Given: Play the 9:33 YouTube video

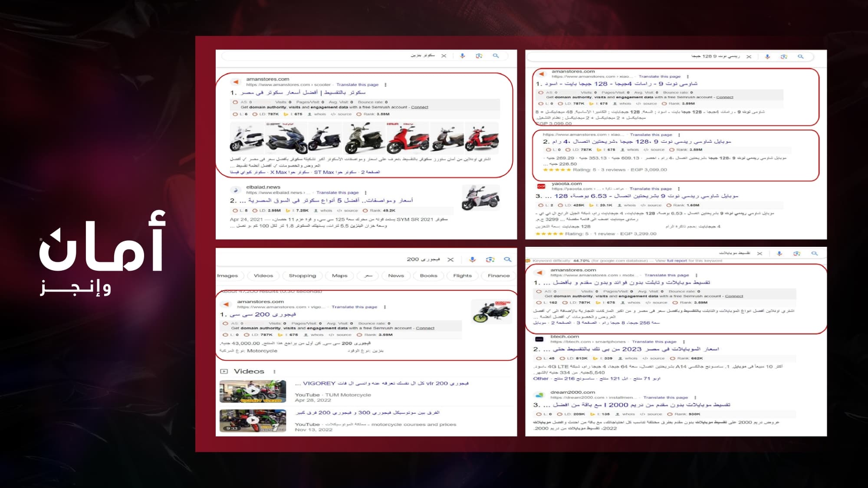Looking at the screenshot, I should 253,421.
